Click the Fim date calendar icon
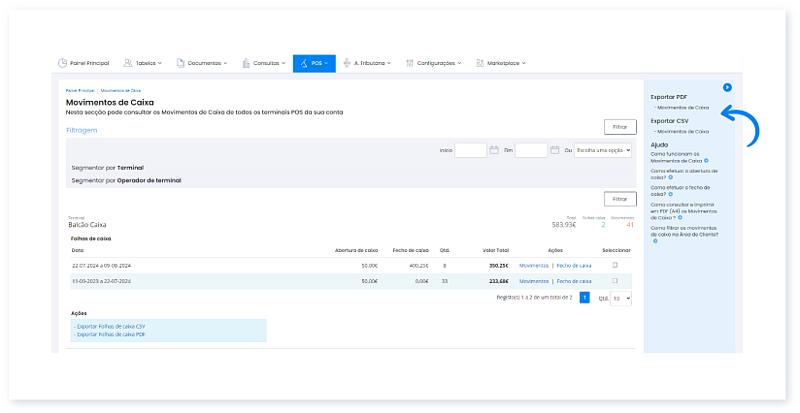The image size is (800, 413). 554,150
